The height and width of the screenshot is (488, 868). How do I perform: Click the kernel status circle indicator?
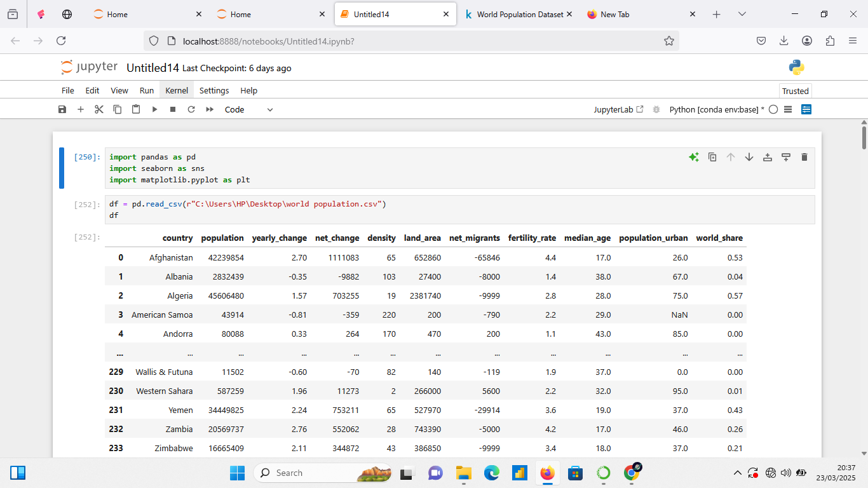(773, 109)
